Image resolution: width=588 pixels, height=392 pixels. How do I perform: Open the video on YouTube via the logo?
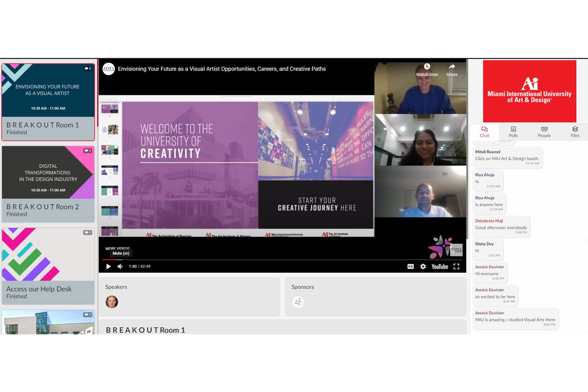pos(440,266)
